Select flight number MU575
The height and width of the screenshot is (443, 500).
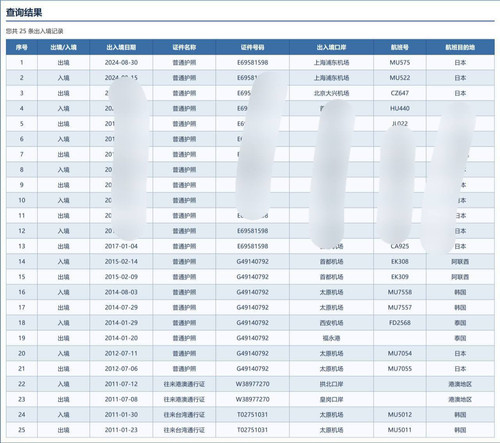(400, 63)
